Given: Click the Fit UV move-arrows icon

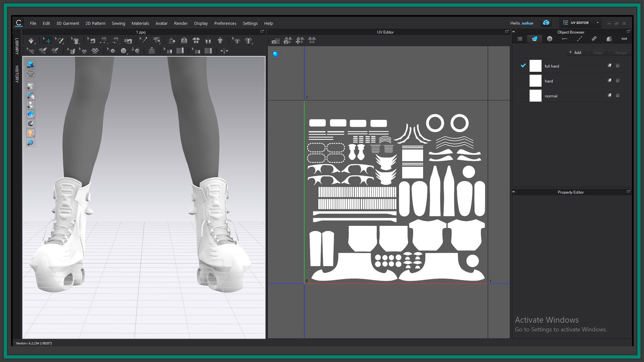Looking at the screenshot, I should pos(300,41).
